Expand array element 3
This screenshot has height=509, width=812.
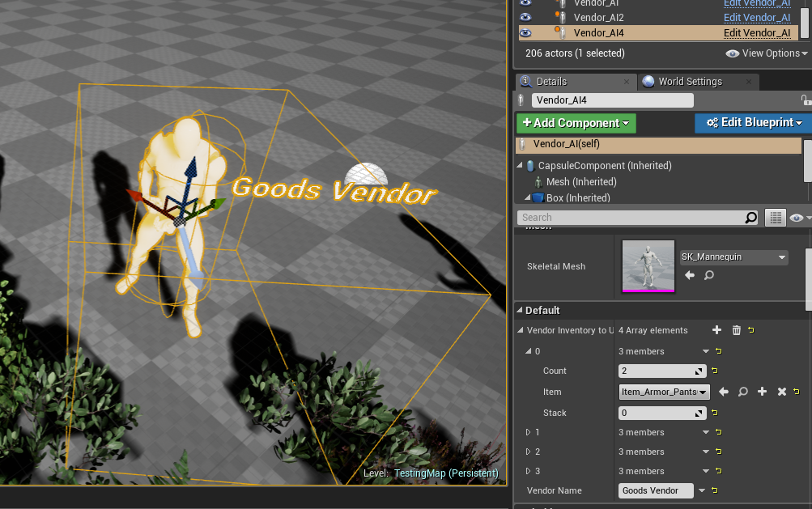pyautogui.click(x=528, y=471)
